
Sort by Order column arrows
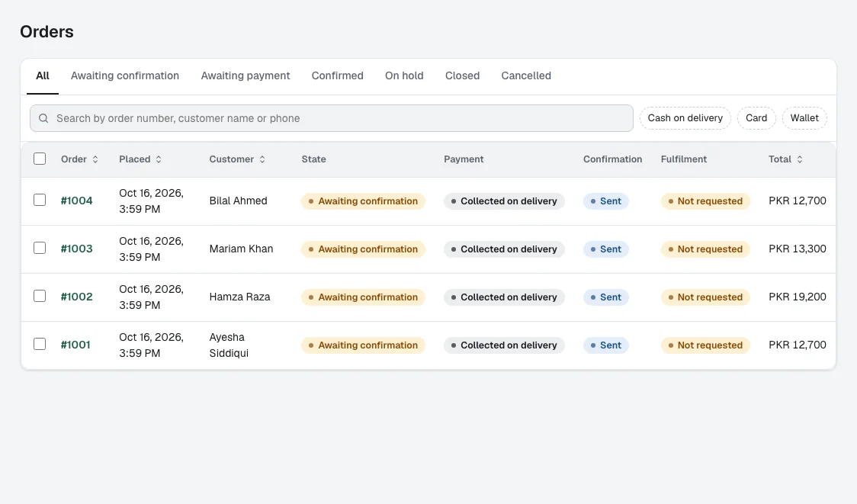[x=95, y=159]
